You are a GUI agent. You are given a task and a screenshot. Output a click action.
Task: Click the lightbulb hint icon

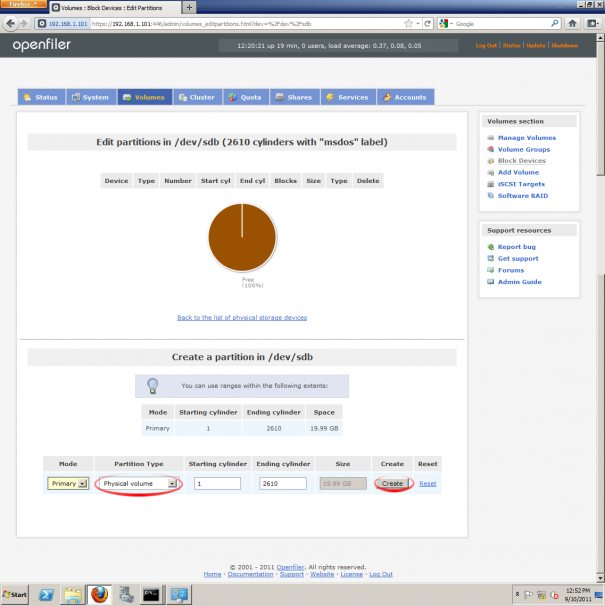point(153,386)
